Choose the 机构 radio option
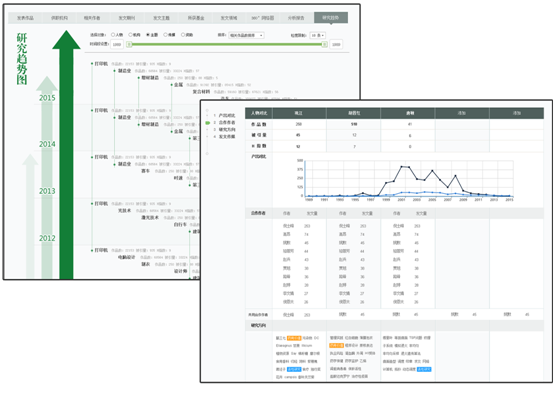This screenshot has width=558, height=397. 130,35
